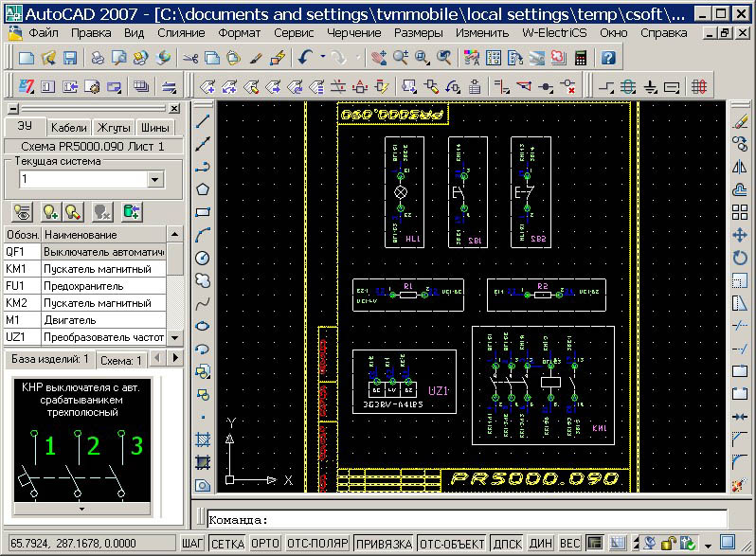Select the Line drawing tool
756x556 pixels.
click(x=203, y=121)
